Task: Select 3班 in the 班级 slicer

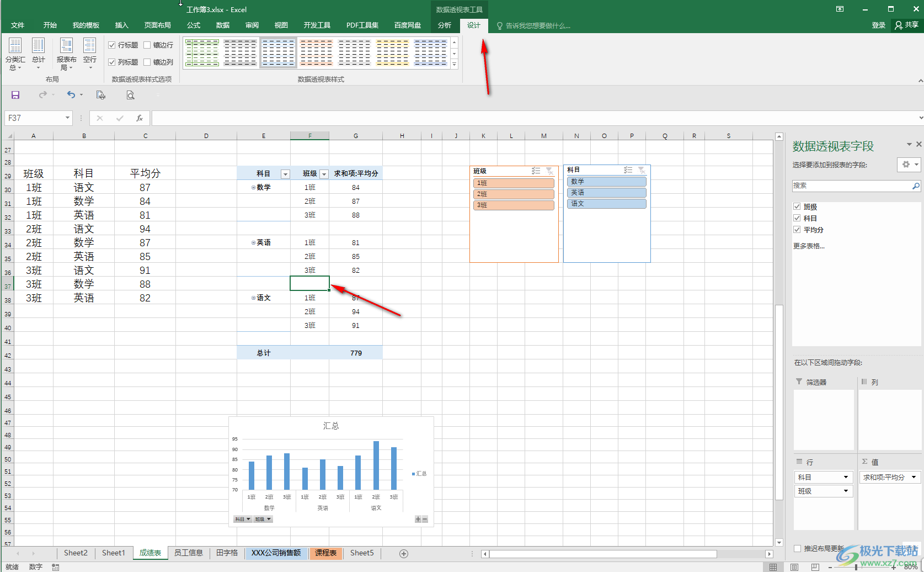Action: click(514, 205)
